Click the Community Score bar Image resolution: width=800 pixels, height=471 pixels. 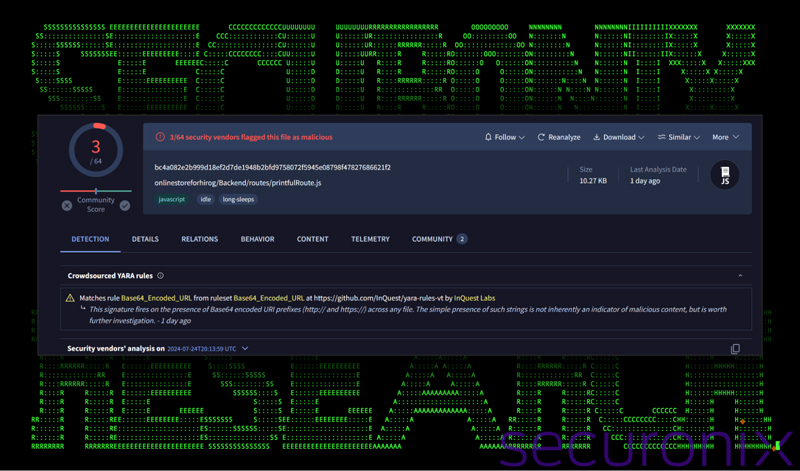point(96,191)
